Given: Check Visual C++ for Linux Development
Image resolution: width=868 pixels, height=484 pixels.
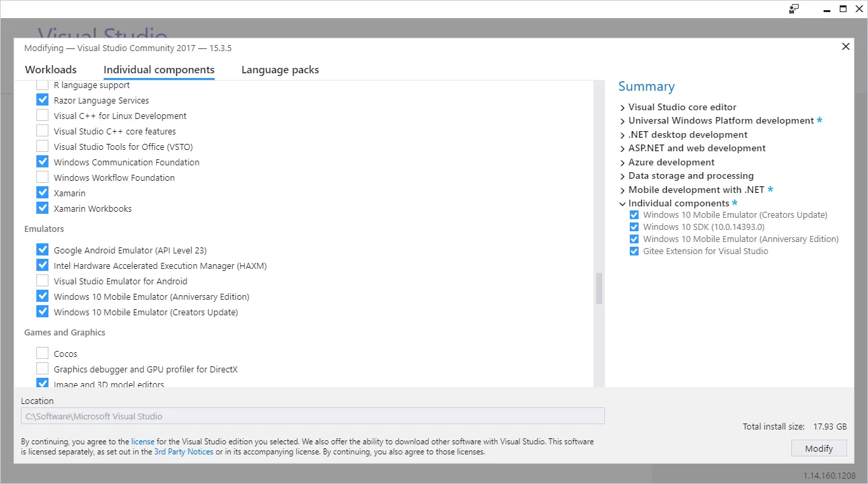Looking at the screenshot, I should click(x=42, y=116).
